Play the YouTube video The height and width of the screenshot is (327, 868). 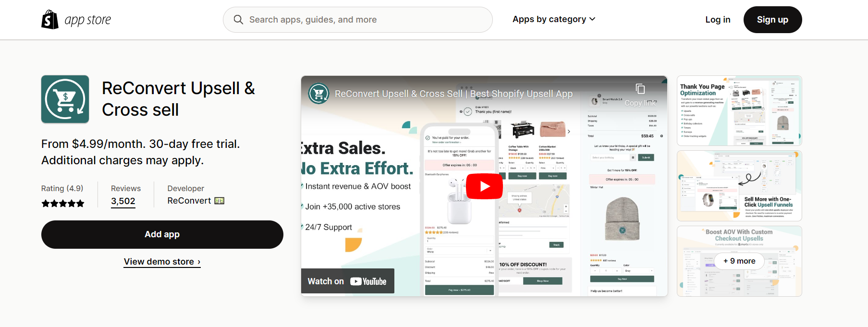click(484, 186)
